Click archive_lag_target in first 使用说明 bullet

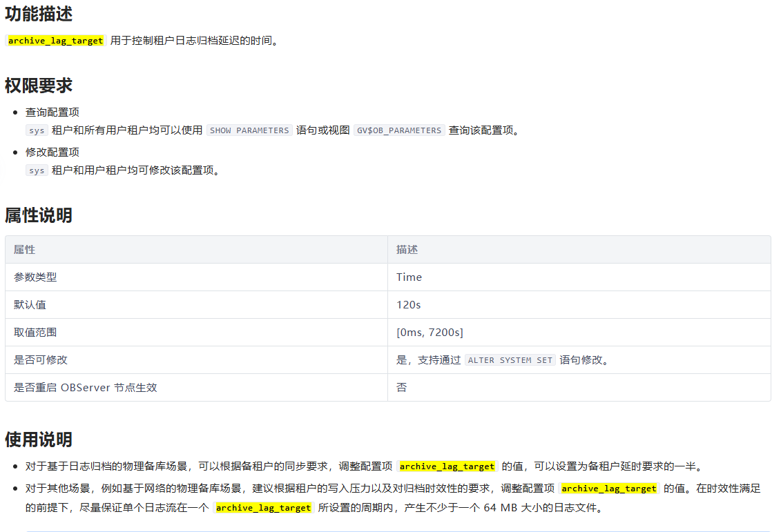click(447, 467)
